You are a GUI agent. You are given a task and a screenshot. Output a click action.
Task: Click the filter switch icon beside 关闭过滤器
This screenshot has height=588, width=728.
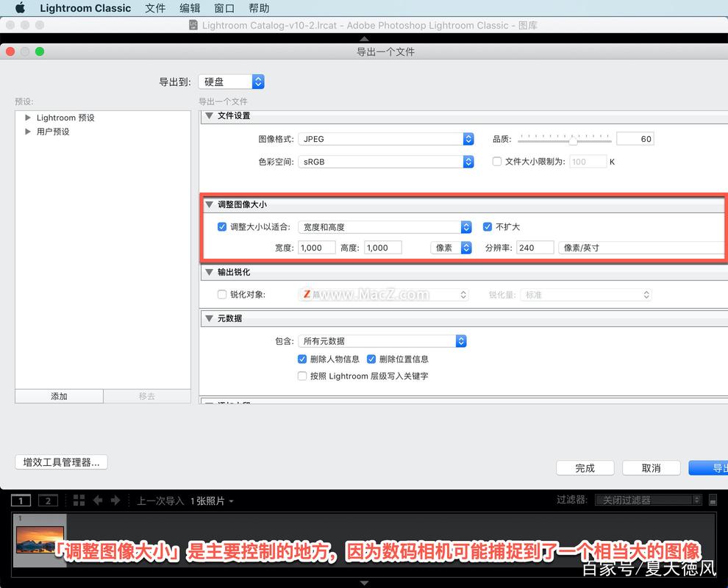tap(712, 499)
